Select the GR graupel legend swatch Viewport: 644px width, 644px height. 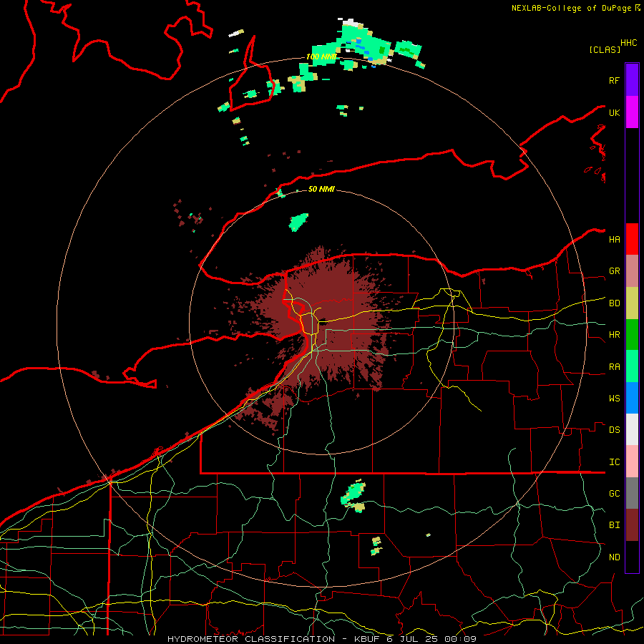(x=632, y=271)
